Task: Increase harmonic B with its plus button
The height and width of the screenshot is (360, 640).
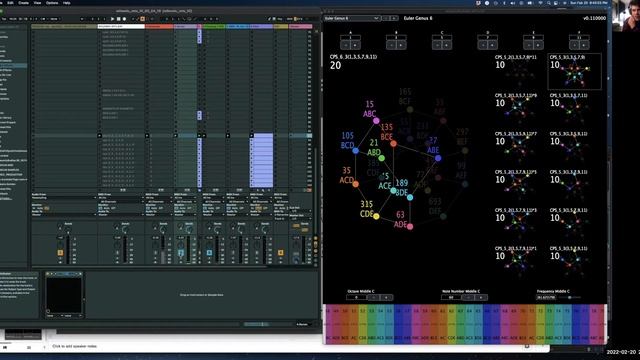Action: point(401,45)
